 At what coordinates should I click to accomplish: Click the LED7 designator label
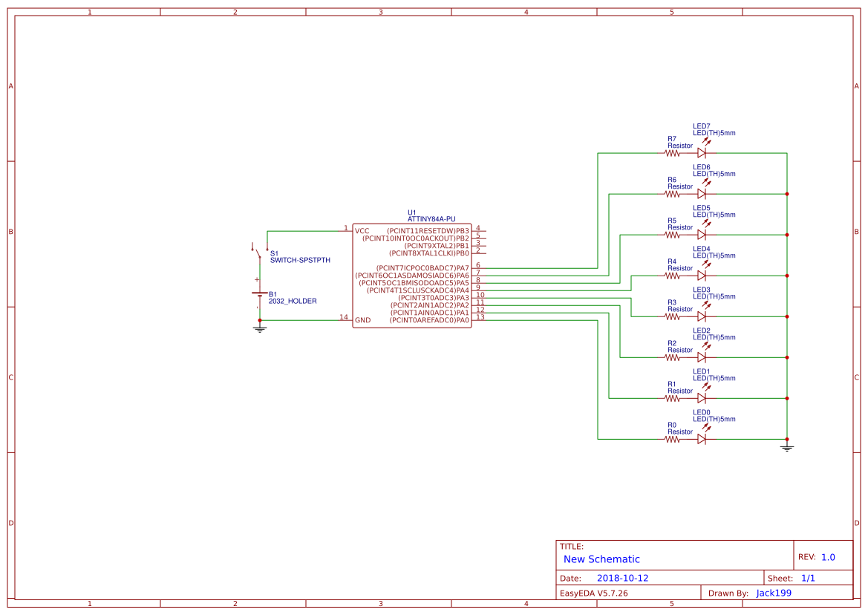[x=702, y=126]
